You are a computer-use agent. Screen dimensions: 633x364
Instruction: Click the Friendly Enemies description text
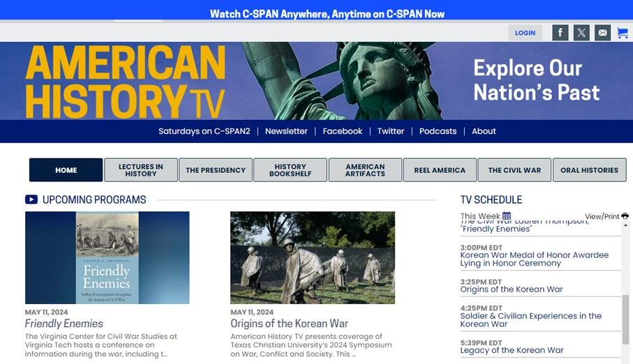point(101,345)
